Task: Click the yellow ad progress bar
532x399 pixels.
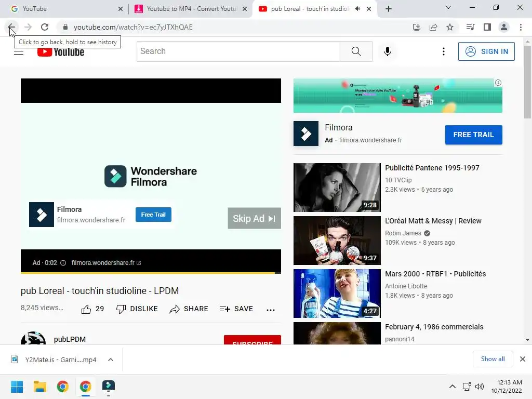Action: 148,272
